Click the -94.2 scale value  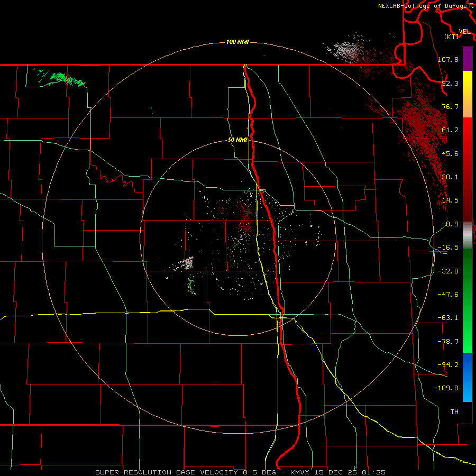448,365
